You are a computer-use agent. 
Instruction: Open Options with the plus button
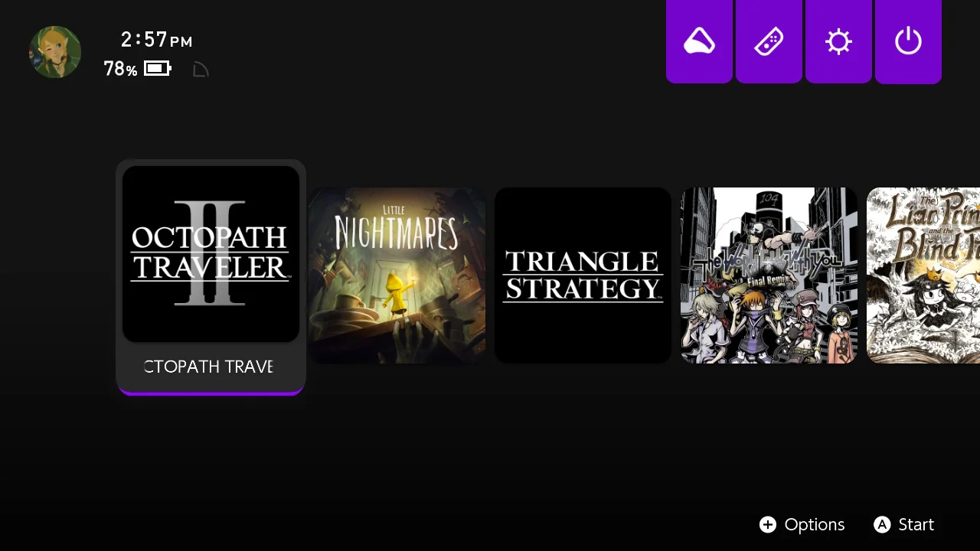click(x=802, y=524)
